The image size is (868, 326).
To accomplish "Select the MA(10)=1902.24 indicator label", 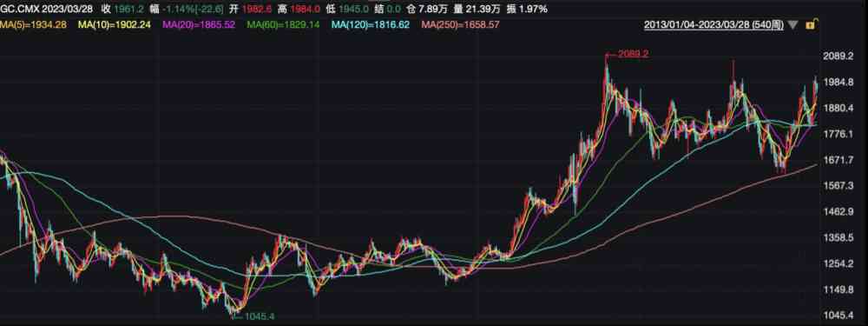I will (x=114, y=24).
